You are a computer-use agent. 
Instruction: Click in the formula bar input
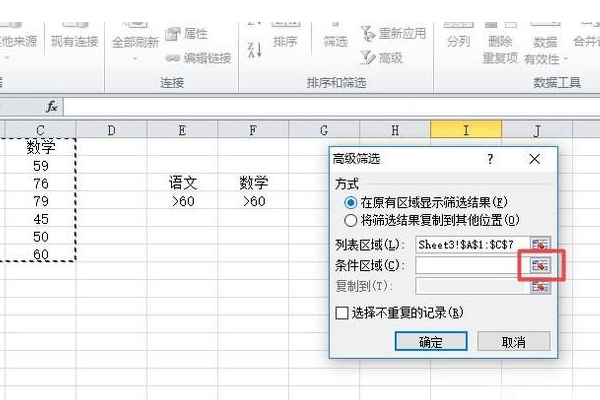coord(331,106)
